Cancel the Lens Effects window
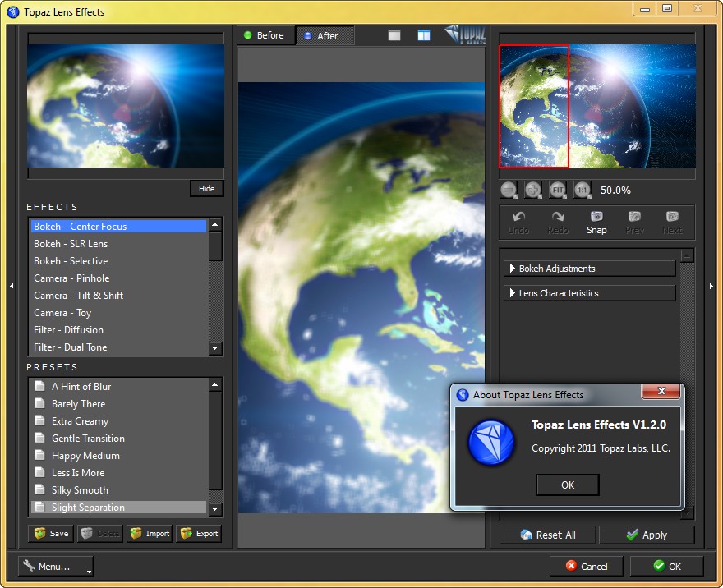 point(586,567)
